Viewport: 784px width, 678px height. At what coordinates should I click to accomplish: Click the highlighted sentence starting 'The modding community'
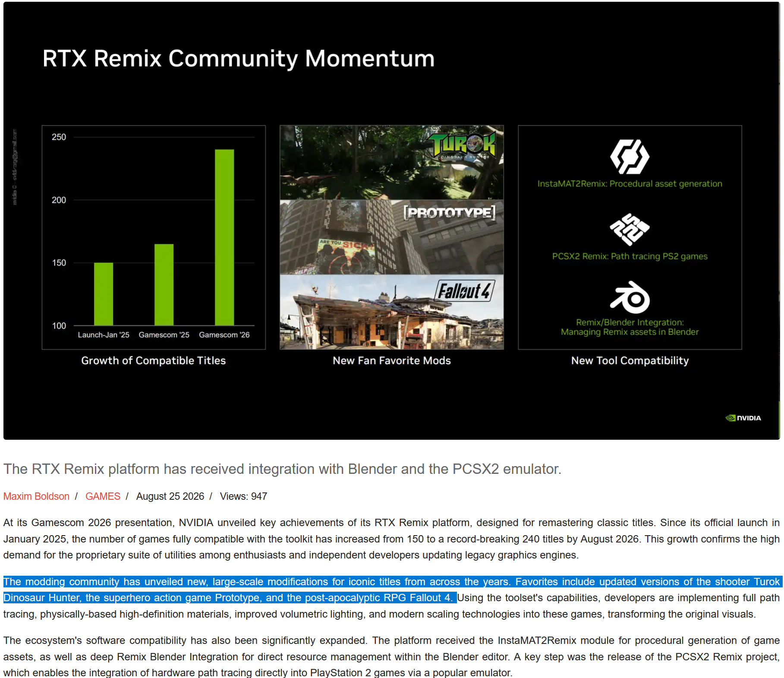click(392, 590)
